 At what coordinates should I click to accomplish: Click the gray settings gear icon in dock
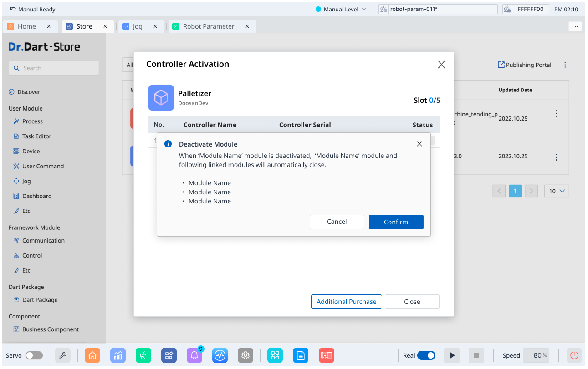point(245,355)
